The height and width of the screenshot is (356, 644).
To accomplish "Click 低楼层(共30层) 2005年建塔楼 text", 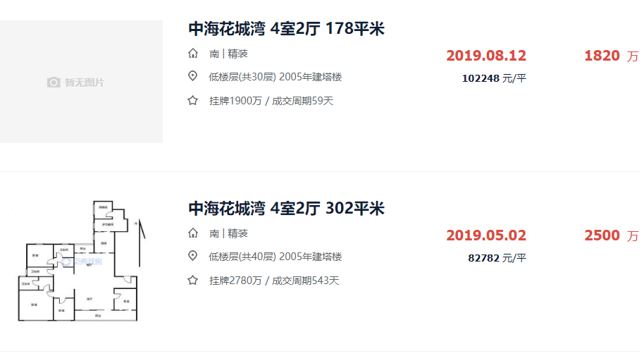I will pos(275,77).
